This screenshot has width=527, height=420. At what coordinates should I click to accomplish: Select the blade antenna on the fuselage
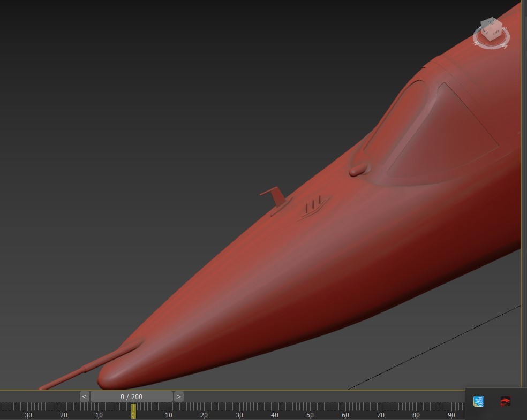pos(274,197)
